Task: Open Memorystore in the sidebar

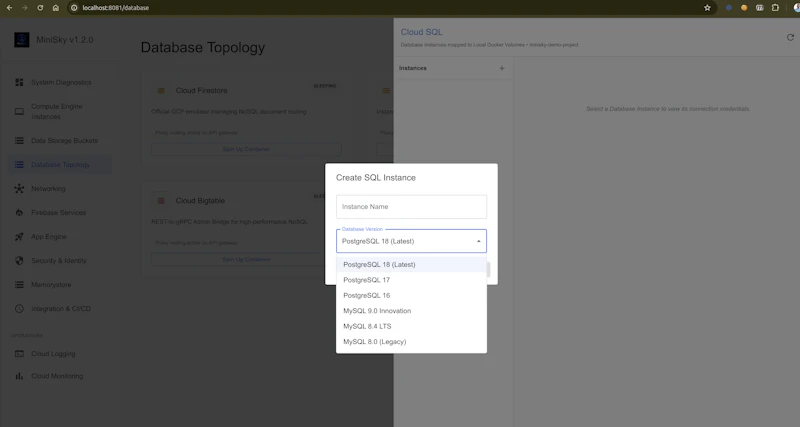Action: click(60, 285)
